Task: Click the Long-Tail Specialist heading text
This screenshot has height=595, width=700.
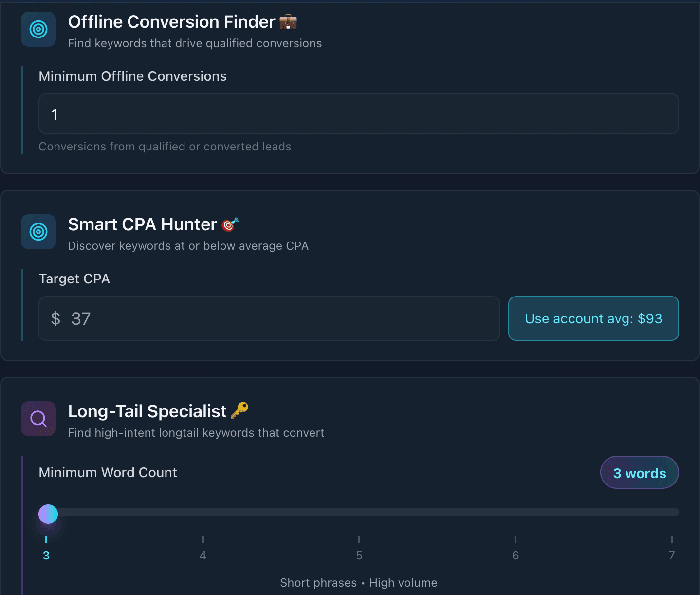Action: pos(147,411)
